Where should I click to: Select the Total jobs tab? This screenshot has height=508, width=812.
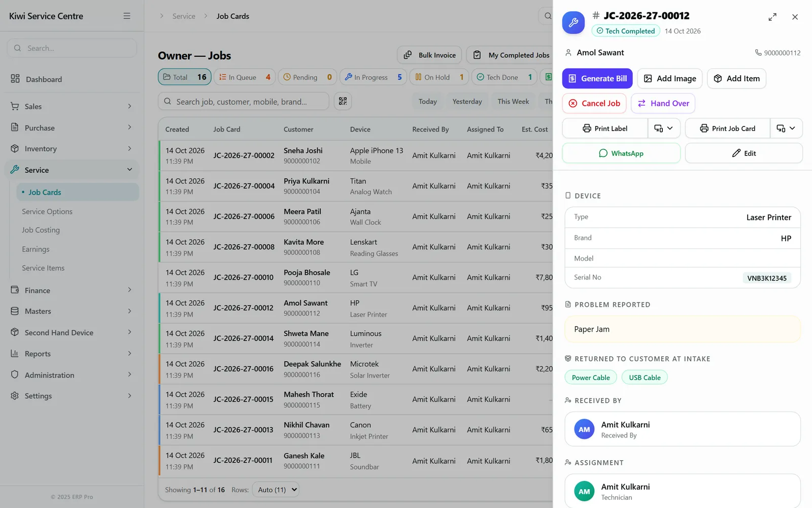click(x=185, y=77)
